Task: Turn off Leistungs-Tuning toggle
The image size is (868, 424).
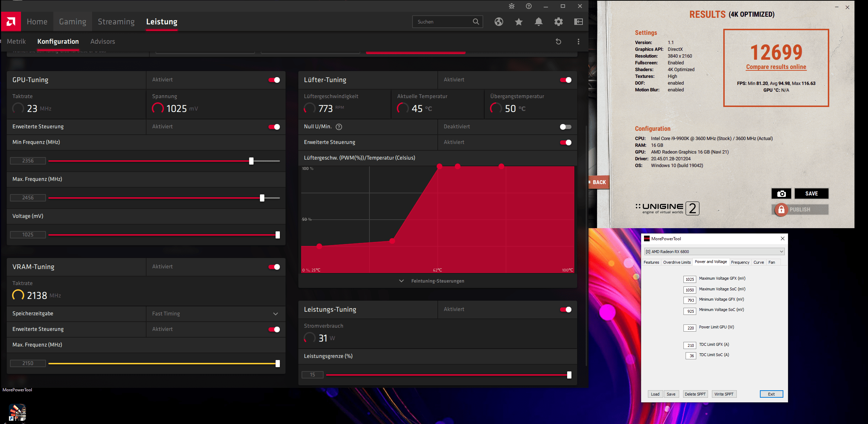Action: point(565,310)
